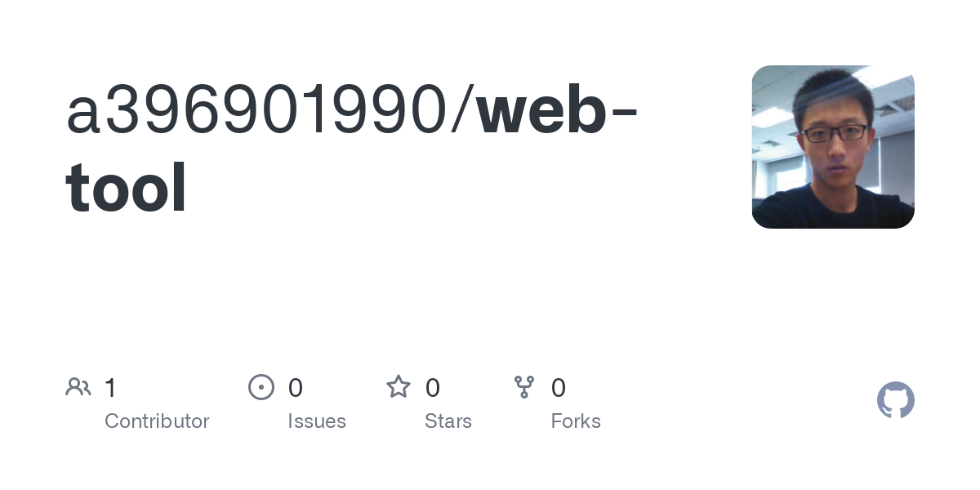
Task: Open the repository owner's avatar photo
Action: click(832, 147)
